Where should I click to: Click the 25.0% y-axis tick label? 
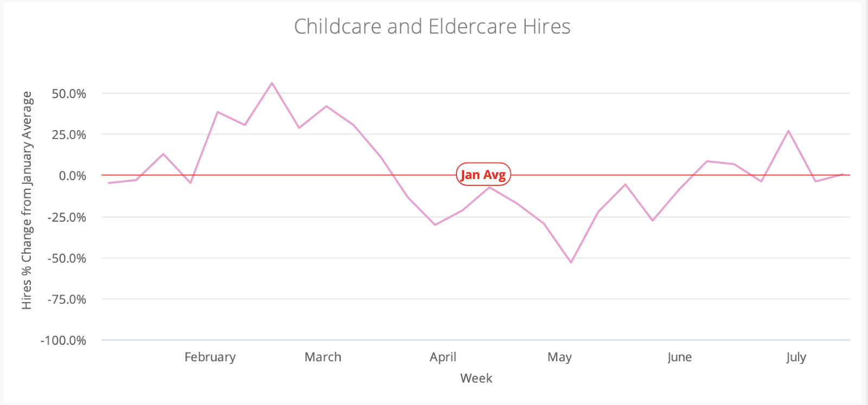(x=69, y=135)
